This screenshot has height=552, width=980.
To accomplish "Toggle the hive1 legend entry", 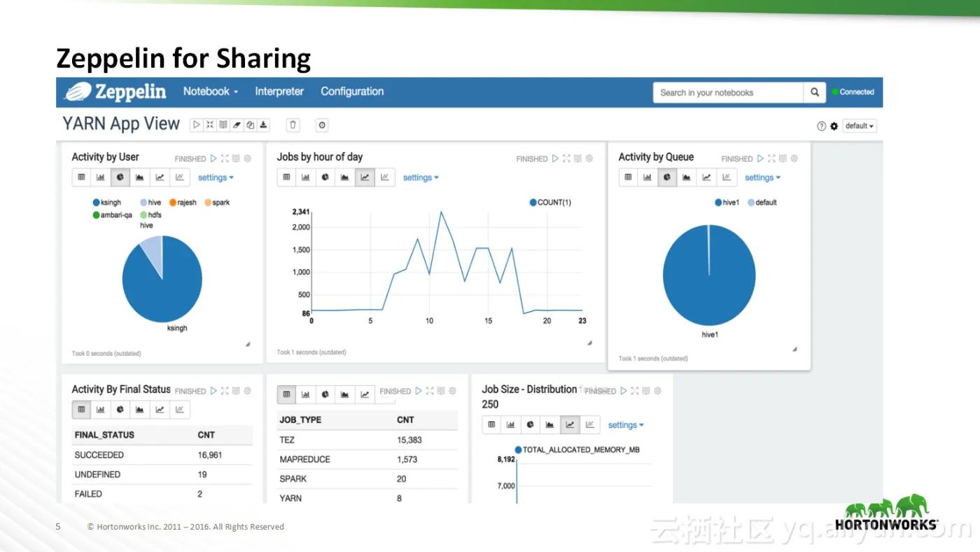I will tap(727, 202).
